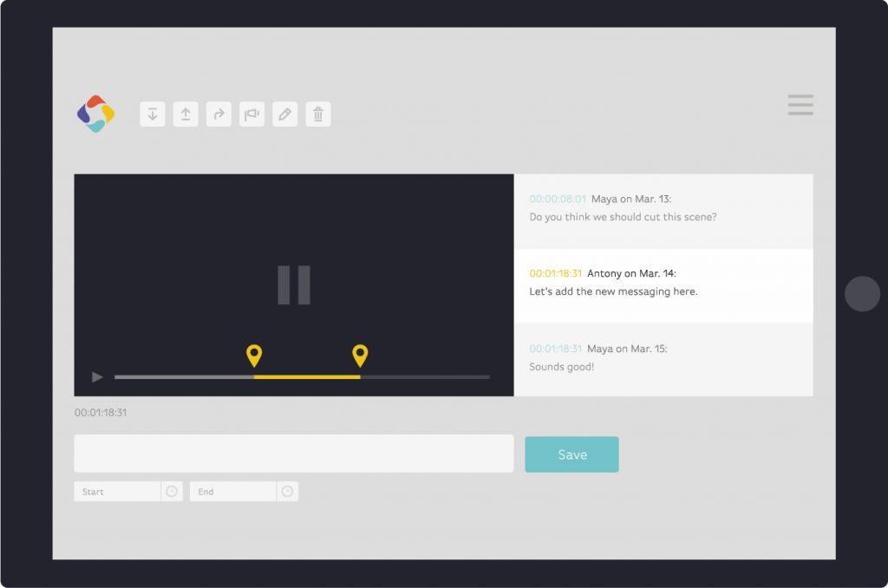Image resolution: width=888 pixels, height=588 pixels.
Task: Click the Save button
Action: 572,454
